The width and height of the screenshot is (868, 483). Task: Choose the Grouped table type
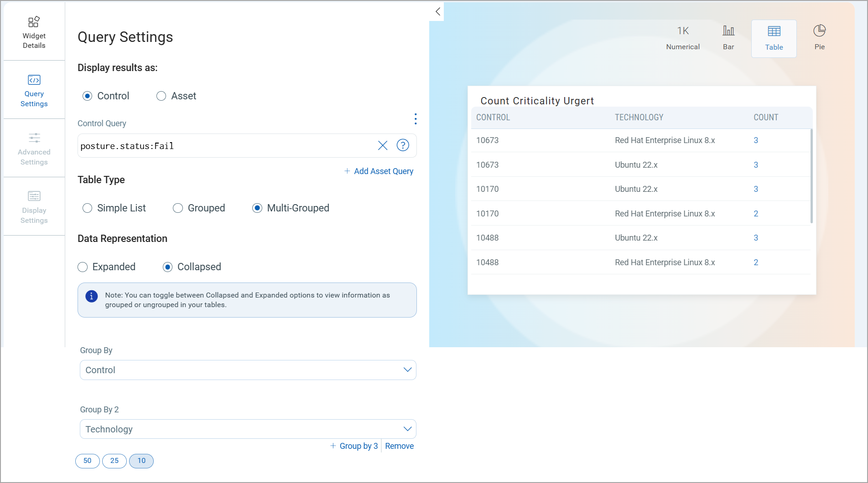click(199, 208)
